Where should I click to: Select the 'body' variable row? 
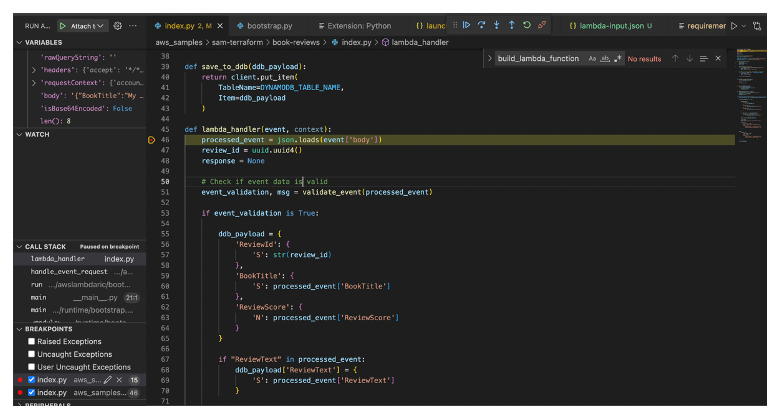[81, 96]
